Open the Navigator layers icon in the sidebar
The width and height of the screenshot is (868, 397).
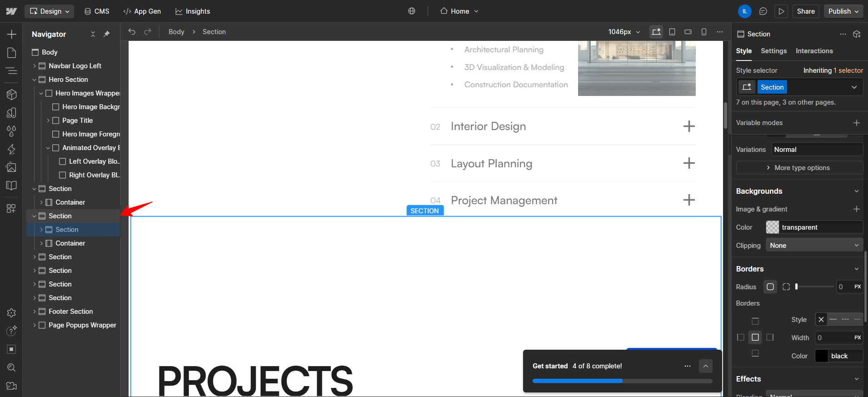coord(11,71)
